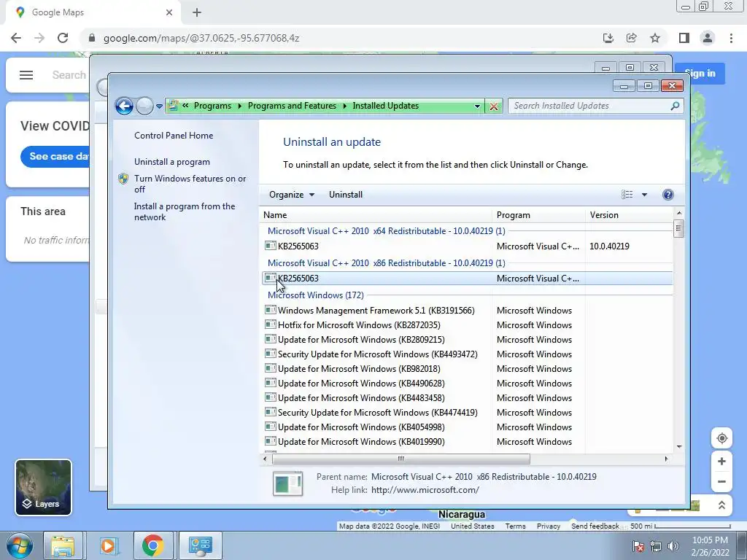
Task: Click the update icon beside KB2872035
Action: pos(270,324)
